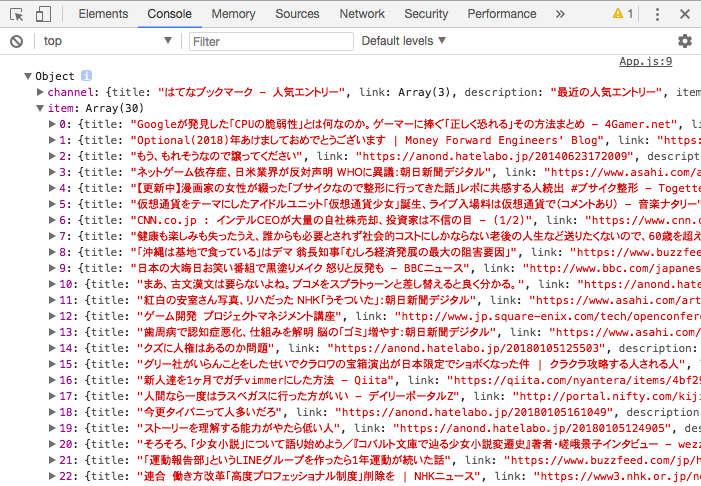The width and height of the screenshot is (701, 486).
Task: Expand array item 15
Action: (x=52, y=364)
